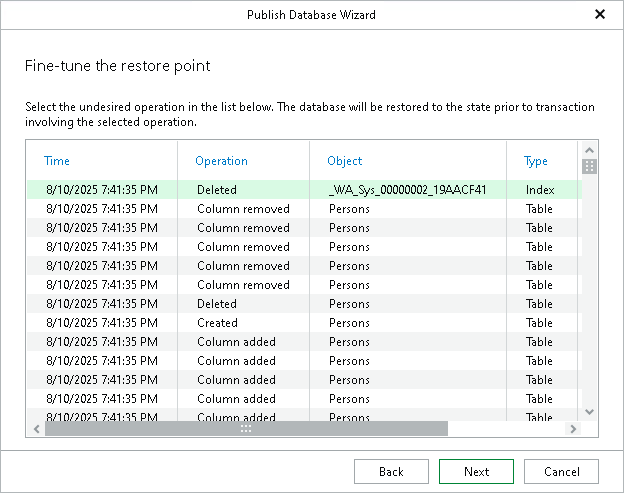Select the _WA_Sys_00000002_19AACF41 index row

pyautogui.click(x=300, y=190)
